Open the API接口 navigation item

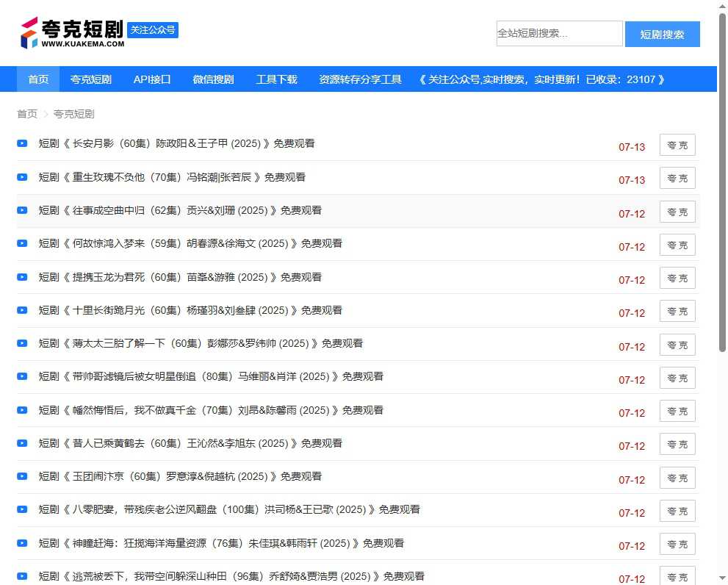click(x=151, y=79)
